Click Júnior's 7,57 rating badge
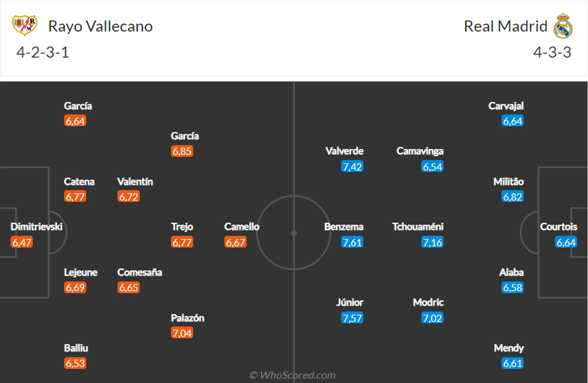This screenshot has height=383, width=588. pyautogui.click(x=352, y=318)
